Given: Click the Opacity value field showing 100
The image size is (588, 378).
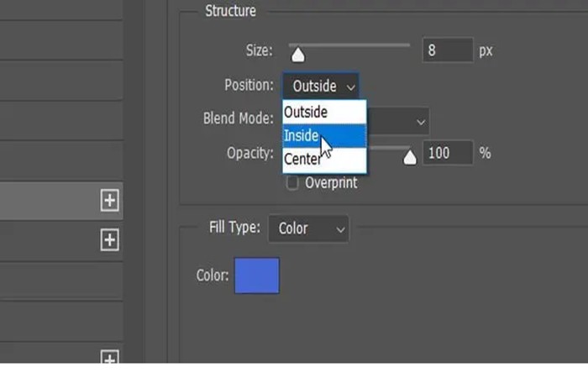Looking at the screenshot, I should 448,153.
